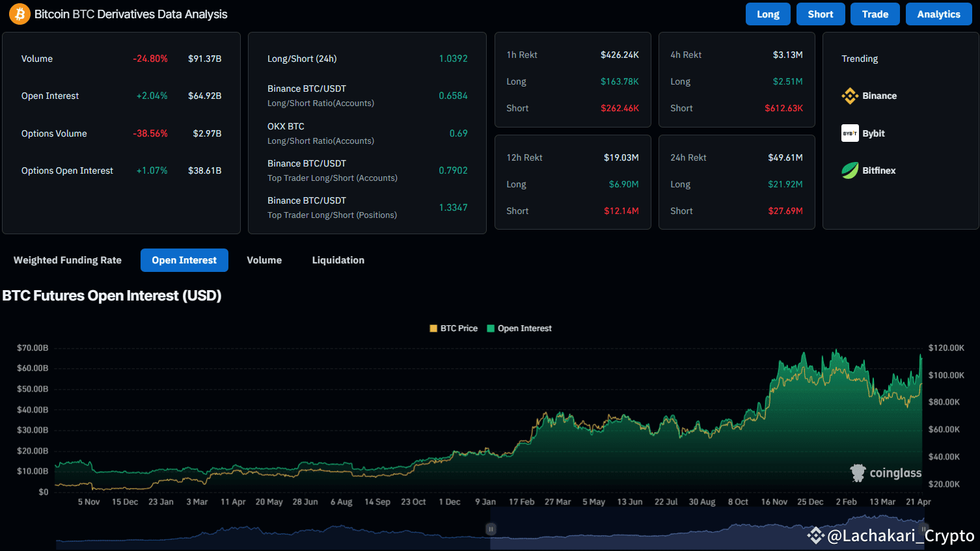Click the Volume change -24.80%
Viewport: 980px width, 551px height.
(150, 59)
